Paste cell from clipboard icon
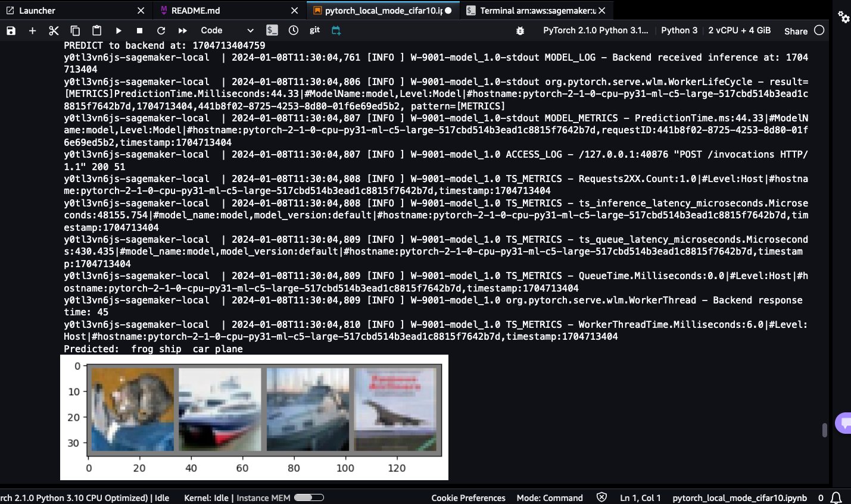The width and height of the screenshot is (851, 504). click(96, 30)
